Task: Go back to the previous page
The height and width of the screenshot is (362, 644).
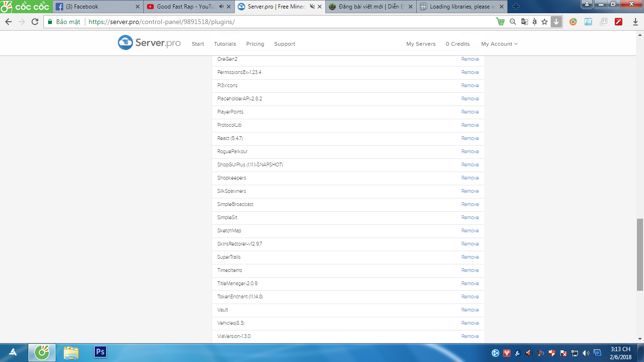Action: [8, 22]
